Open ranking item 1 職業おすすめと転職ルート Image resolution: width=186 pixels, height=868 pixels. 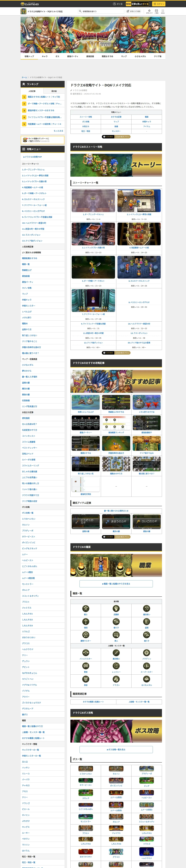point(43,97)
